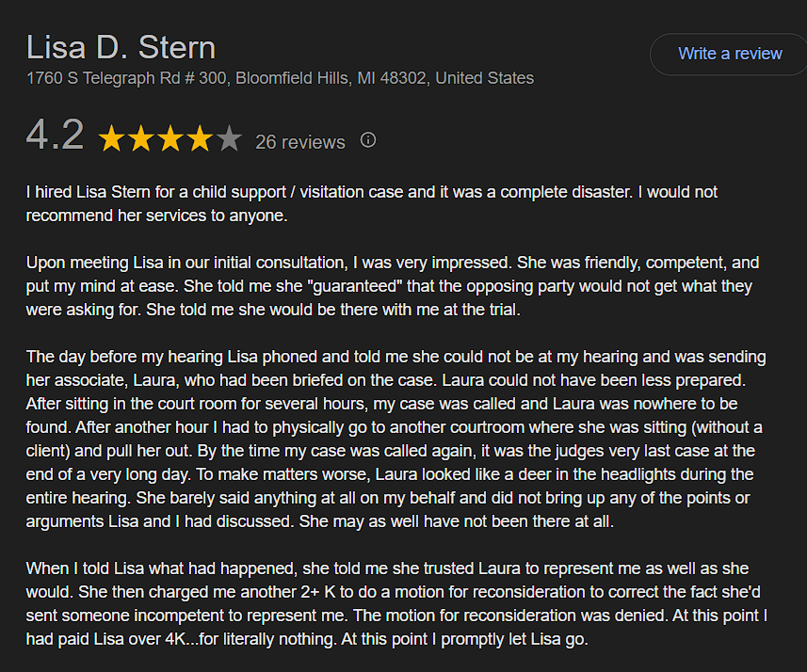Select the fourth gold rating star
Screen dimensions: 807x672
point(199,140)
